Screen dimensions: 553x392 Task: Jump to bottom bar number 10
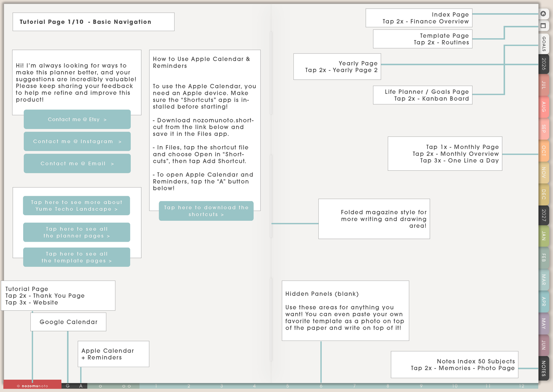point(454,386)
